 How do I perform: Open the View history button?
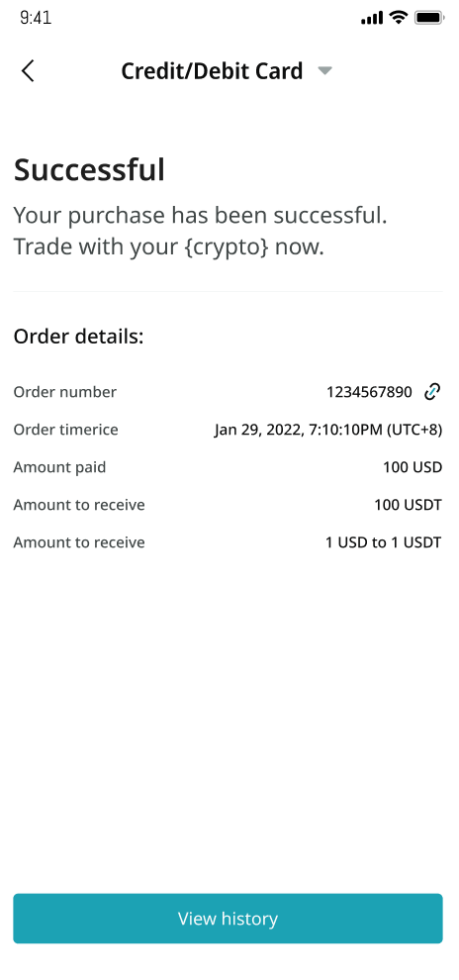pos(228,918)
